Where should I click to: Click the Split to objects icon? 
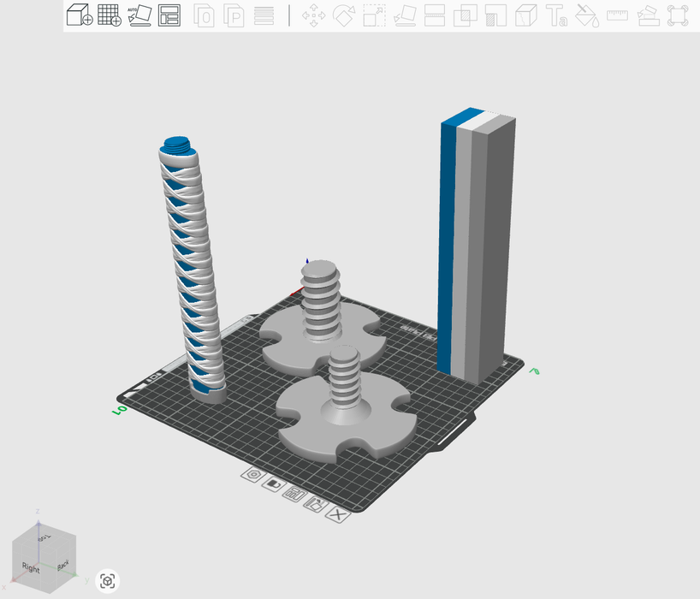coord(204,15)
